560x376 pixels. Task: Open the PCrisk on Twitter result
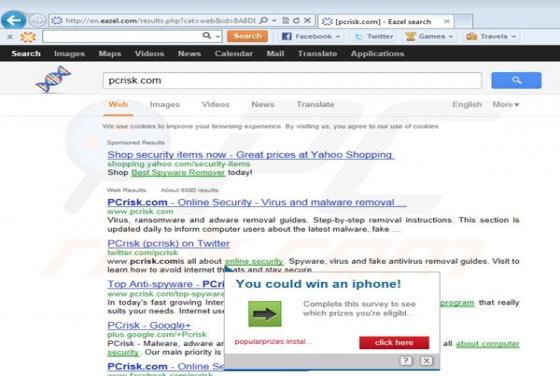(168, 244)
